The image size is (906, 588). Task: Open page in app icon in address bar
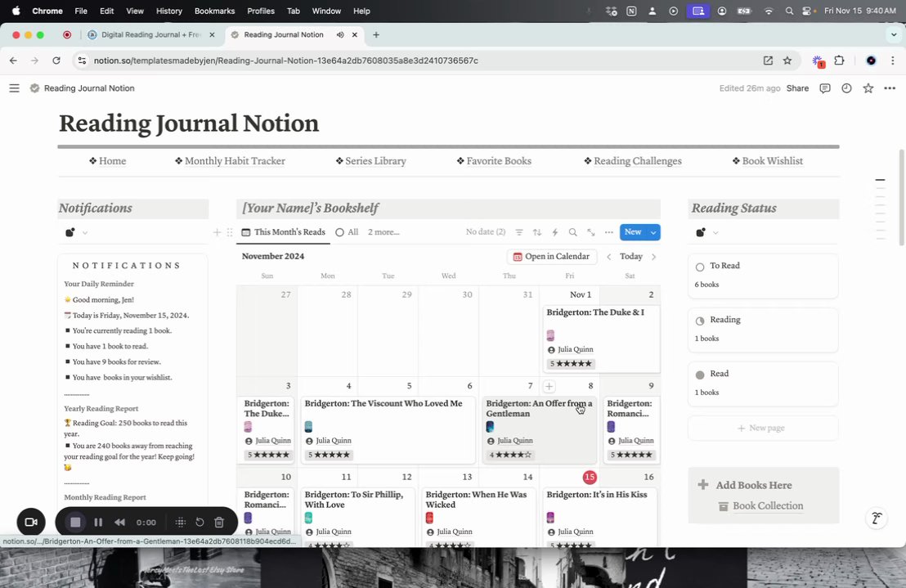(768, 61)
